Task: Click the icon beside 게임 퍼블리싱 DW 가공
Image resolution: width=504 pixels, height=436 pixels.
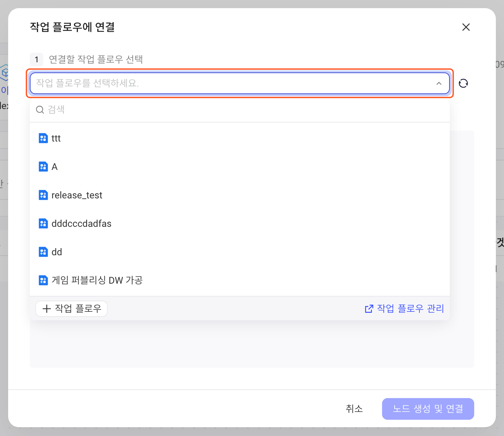Action: 43,280
